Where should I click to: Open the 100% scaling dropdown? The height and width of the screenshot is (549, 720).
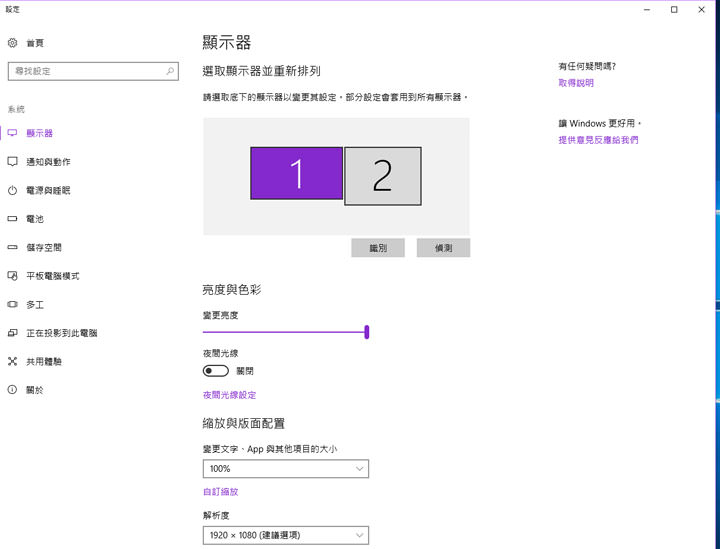tap(286, 469)
